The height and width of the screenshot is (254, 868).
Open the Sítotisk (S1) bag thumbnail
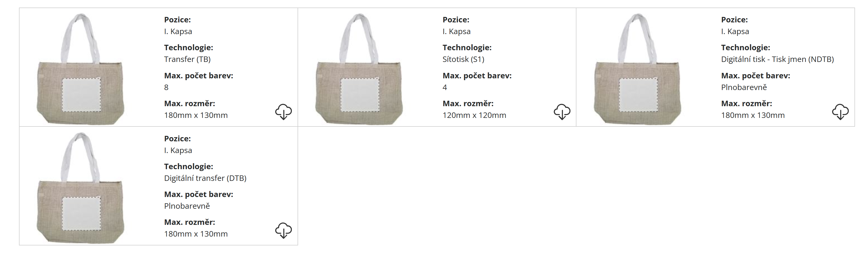[x=359, y=69]
